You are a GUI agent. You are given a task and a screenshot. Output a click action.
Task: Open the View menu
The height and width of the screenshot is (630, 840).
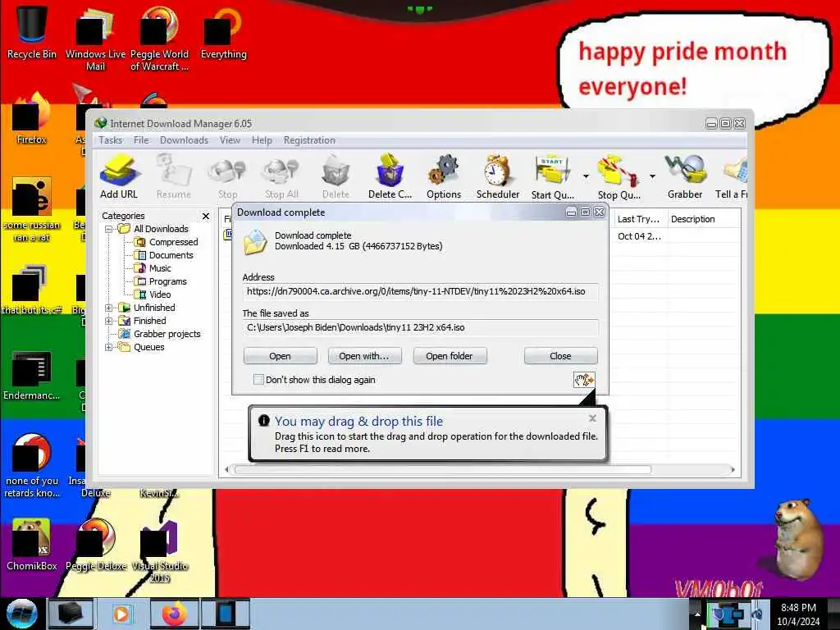point(230,140)
